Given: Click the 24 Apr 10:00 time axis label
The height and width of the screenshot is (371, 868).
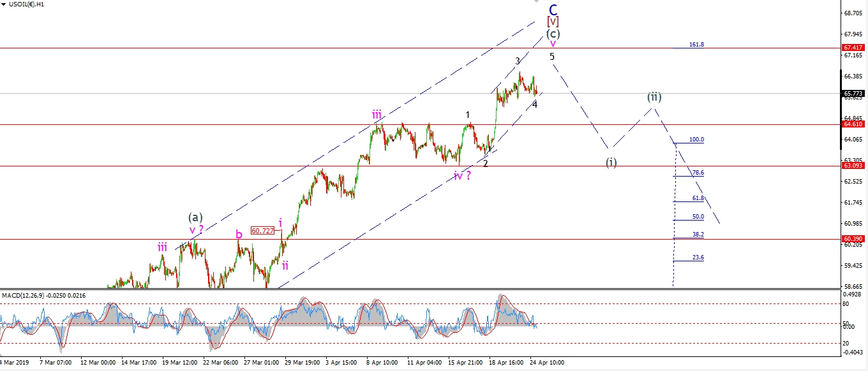Looking at the screenshot, I should pos(548,362).
